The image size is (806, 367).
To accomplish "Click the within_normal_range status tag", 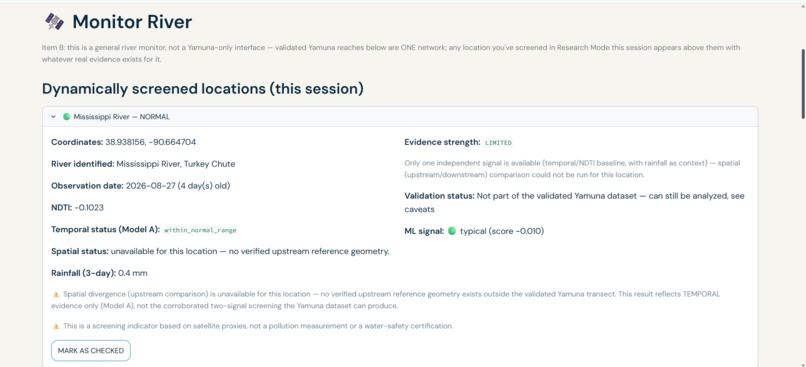I will tap(200, 230).
